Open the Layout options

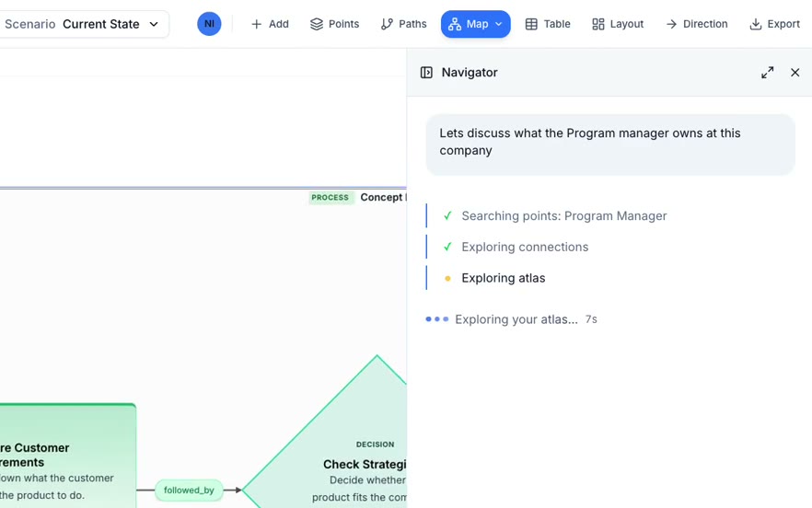click(x=618, y=24)
